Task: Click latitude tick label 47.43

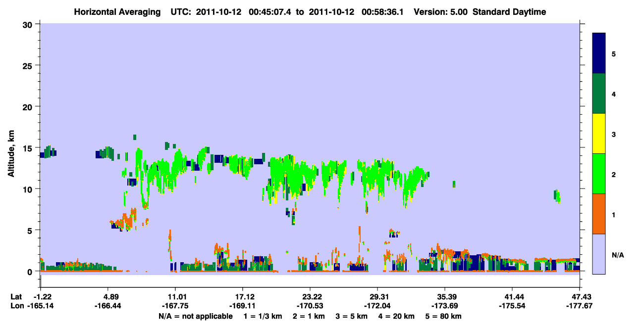Action: [x=580, y=297]
